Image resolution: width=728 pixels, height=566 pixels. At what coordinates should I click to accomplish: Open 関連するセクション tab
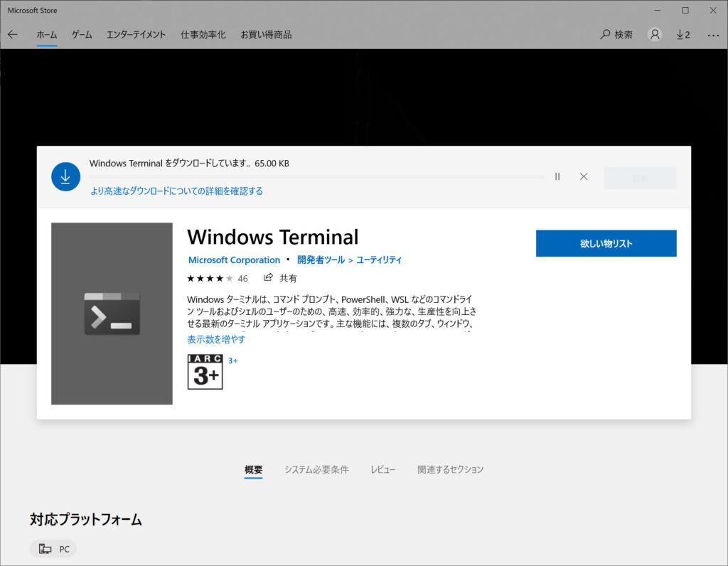[450, 469]
